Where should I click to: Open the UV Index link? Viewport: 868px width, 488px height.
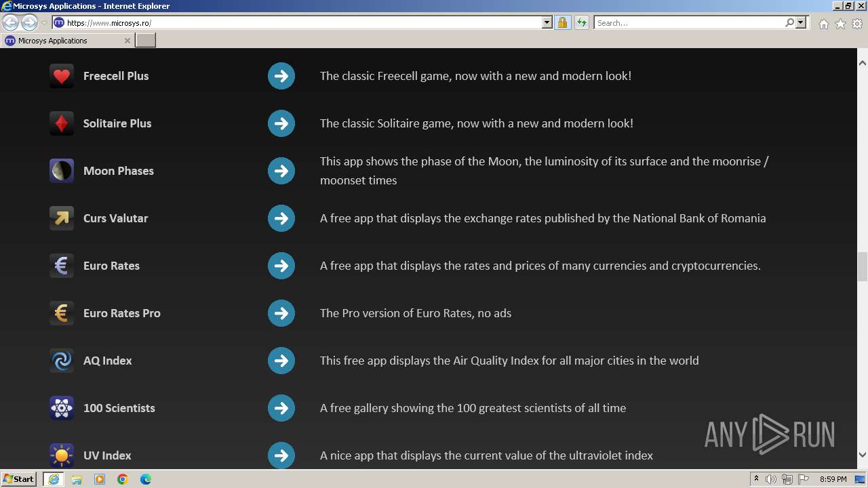[107, 455]
